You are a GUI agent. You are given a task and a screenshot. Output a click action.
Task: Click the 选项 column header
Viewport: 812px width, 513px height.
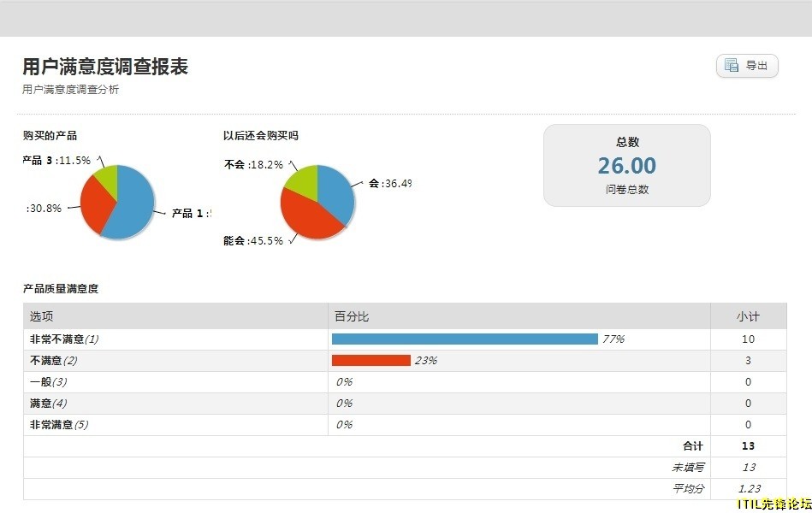point(42,316)
